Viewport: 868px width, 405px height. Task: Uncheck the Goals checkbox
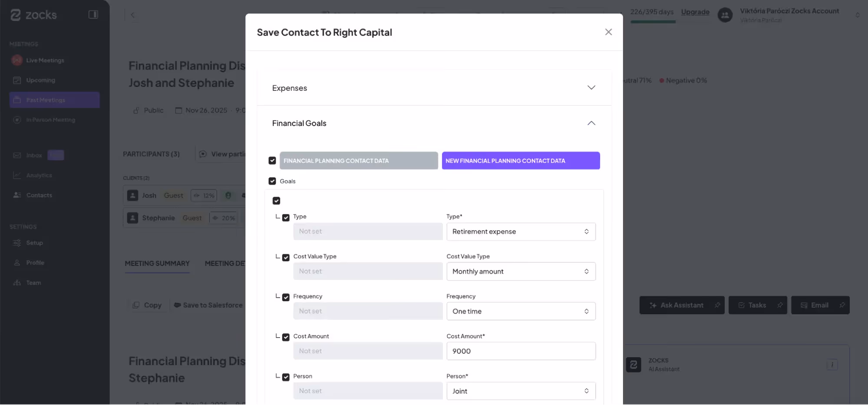click(273, 181)
